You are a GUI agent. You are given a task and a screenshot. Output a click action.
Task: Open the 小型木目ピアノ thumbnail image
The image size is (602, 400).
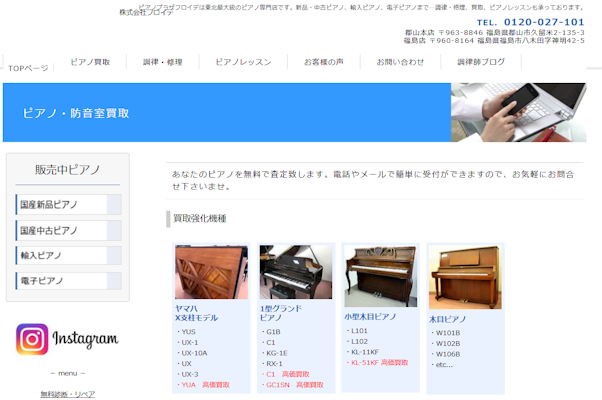[x=381, y=276]
